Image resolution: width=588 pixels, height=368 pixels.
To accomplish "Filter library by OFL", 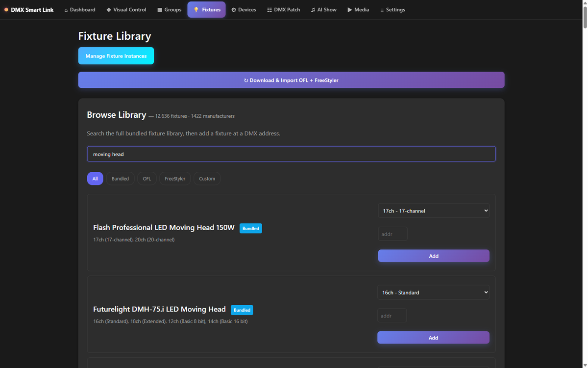I will (147, 179).
